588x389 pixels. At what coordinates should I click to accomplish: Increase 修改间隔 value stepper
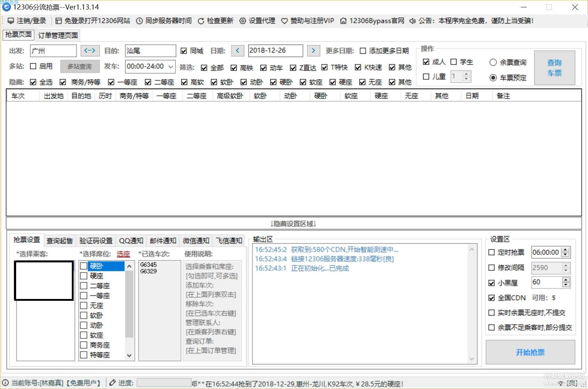tap(566, 265)
